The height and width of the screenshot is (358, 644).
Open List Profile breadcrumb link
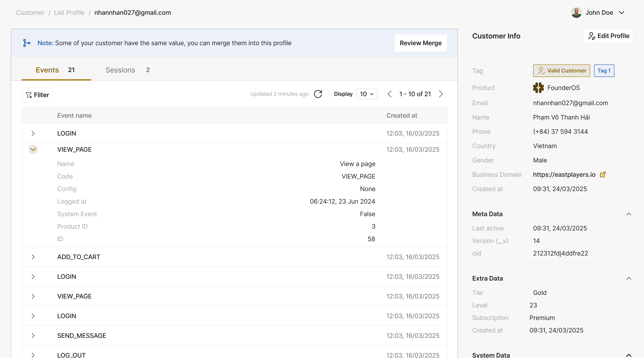pos(69,13)
